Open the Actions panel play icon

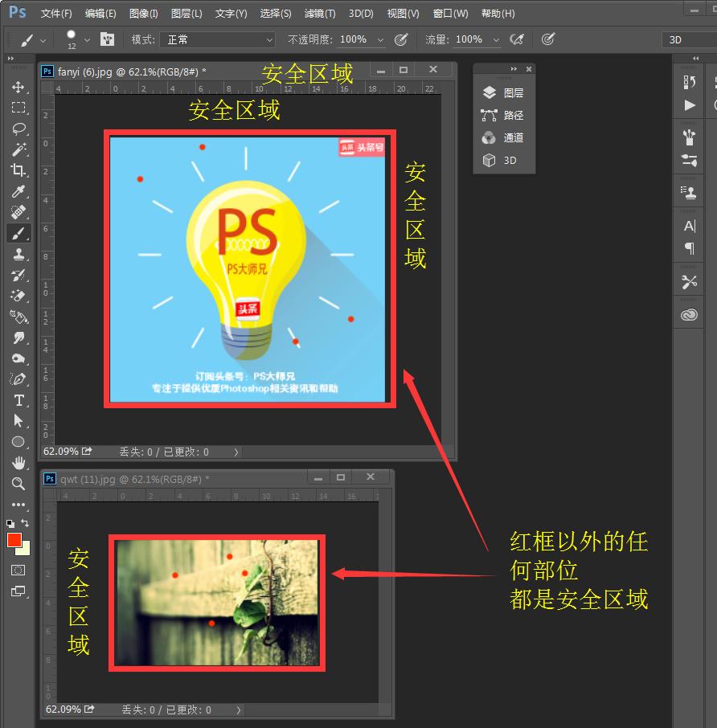click(689, 105)
